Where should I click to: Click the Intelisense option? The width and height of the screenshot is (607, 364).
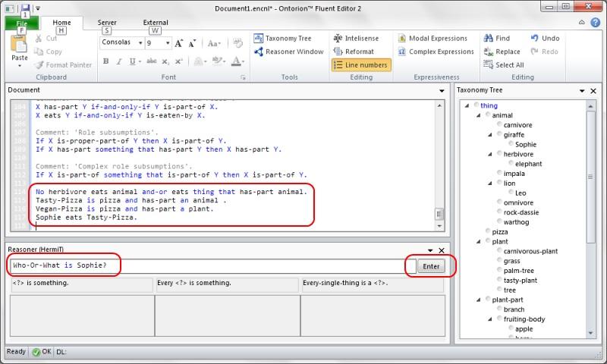click(356, 38)
